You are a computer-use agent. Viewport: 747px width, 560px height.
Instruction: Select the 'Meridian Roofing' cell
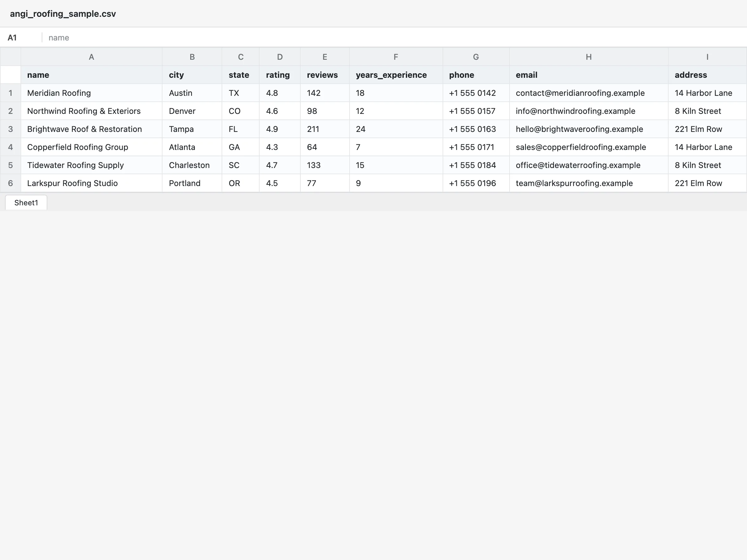[91, 93]
